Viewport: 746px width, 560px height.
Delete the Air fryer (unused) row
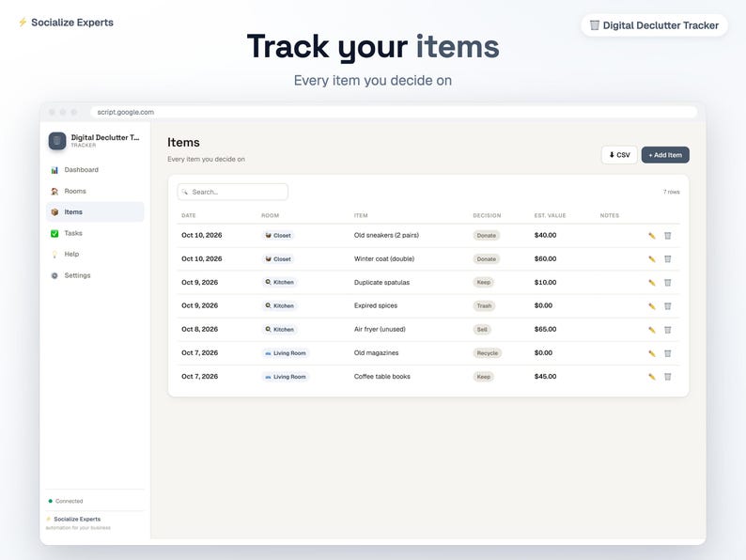[667, 330]
